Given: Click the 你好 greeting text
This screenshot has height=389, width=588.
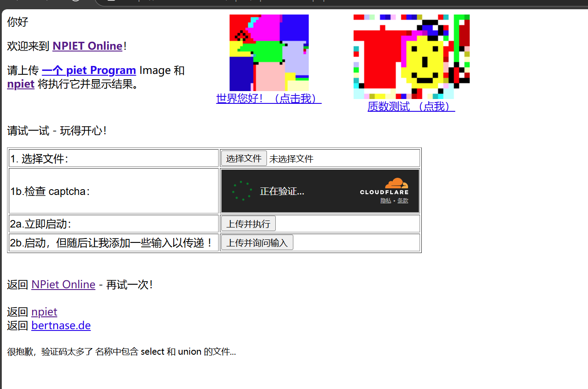Looking at the screenshot, I should (x=18, y=22).
